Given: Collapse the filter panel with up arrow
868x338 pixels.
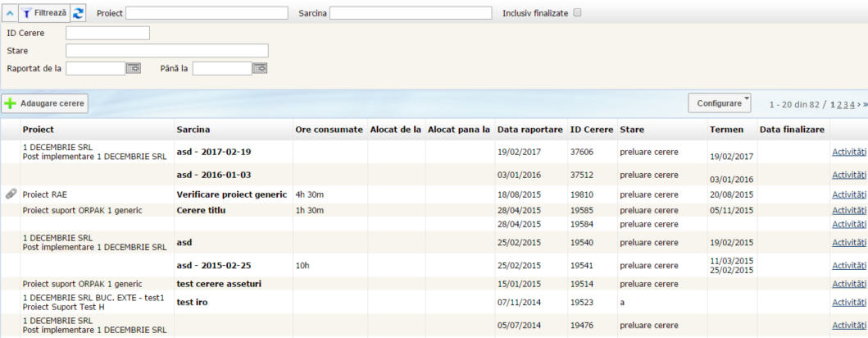Looking at the screenshot, I should [9, 13].
